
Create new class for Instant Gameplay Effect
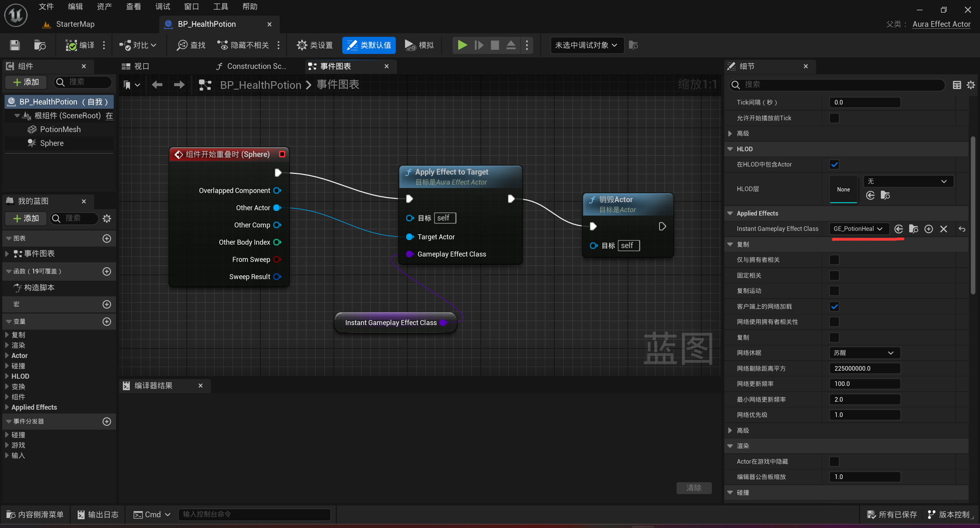click(928, 229)
